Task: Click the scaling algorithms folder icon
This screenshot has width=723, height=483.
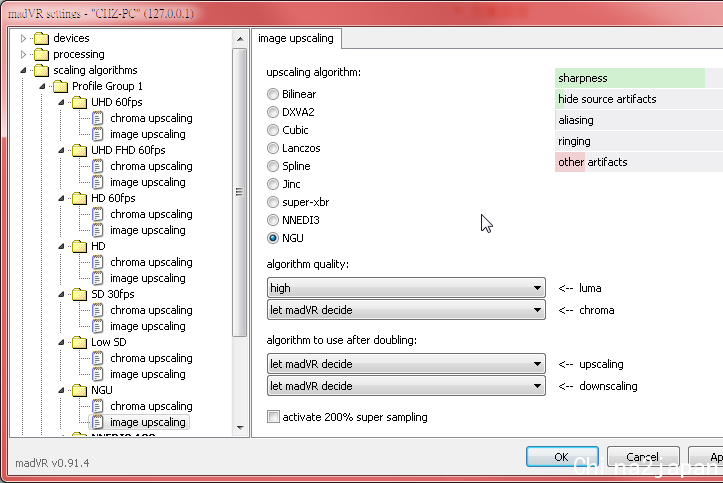Action: [x=41, y=70]
